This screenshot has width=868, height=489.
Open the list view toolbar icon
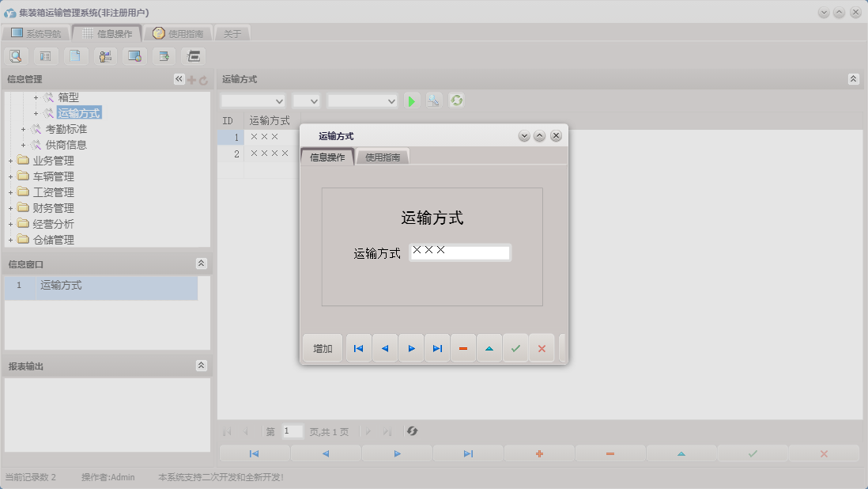[x=45, y=56]
